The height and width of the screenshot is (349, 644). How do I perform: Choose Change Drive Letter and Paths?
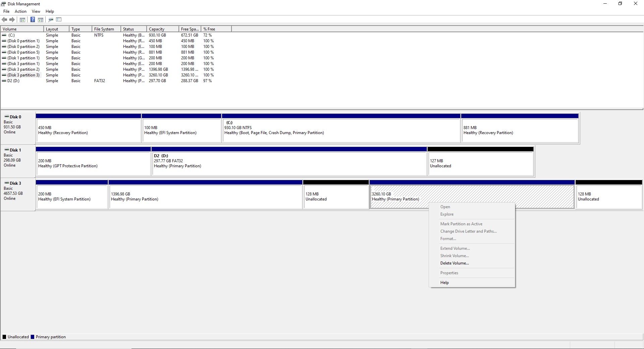coord(468,231)
